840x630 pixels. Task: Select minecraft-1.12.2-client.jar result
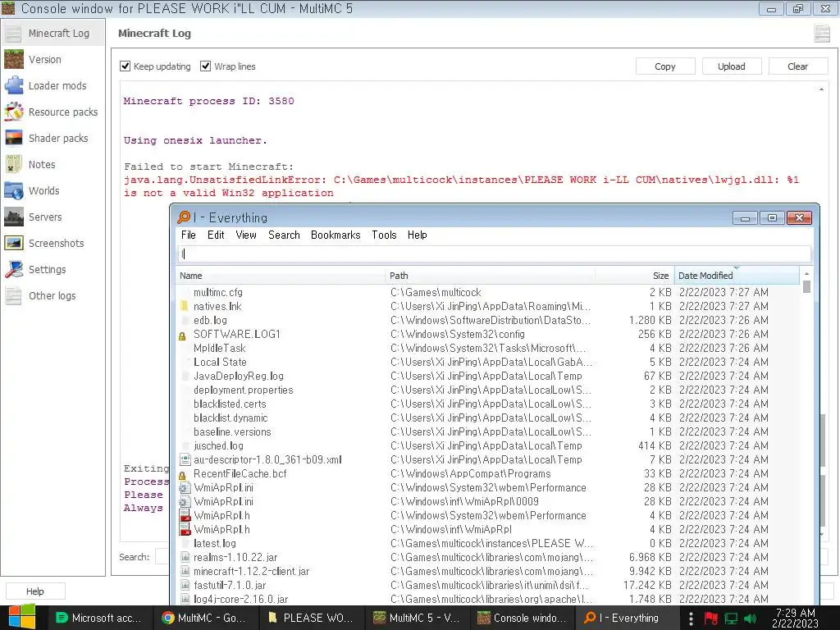(489, 571)
